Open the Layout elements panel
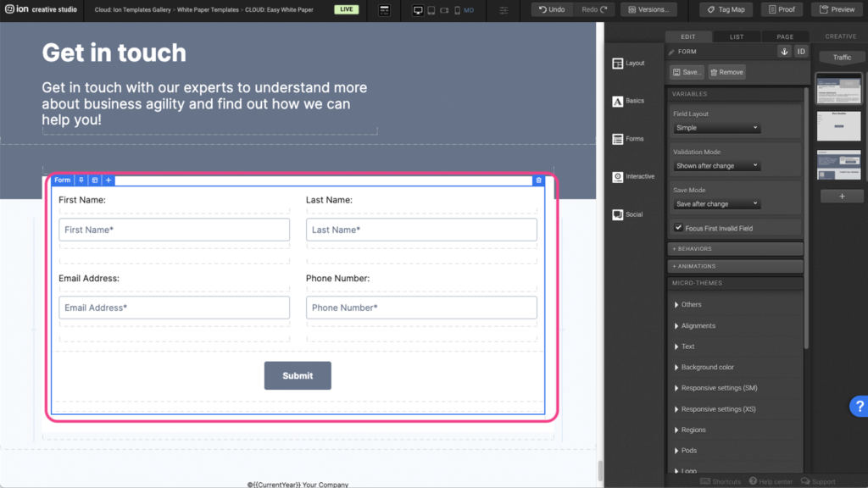This screenshot has height=488, width=868. (628, 64)
